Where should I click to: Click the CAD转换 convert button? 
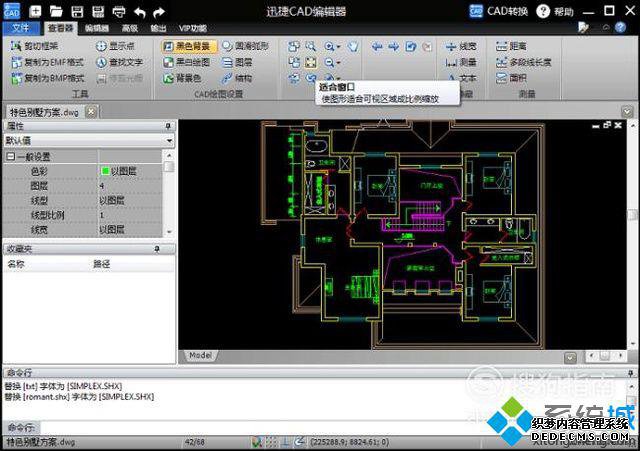(498, 11)
